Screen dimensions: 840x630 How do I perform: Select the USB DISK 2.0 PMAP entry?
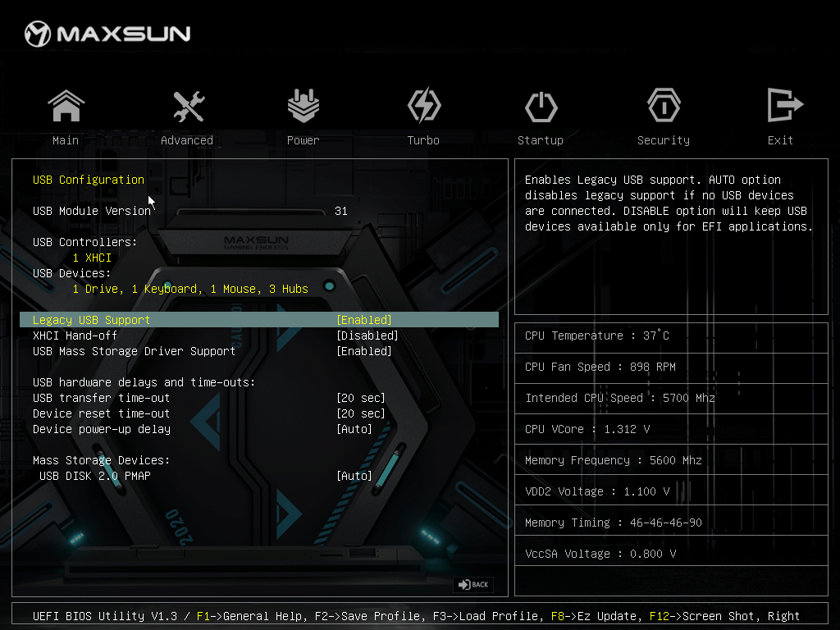click(95, 476)
